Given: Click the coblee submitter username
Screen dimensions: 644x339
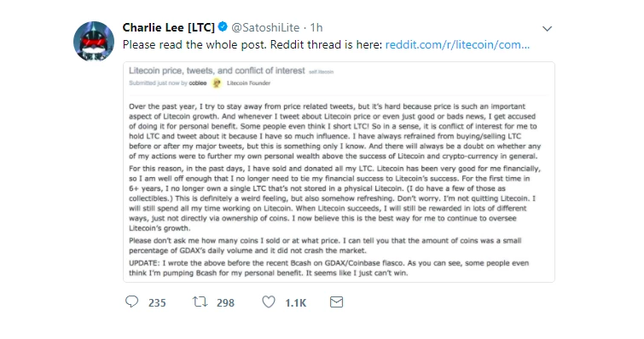Looking at the screenshot, I should coord(198,83).
